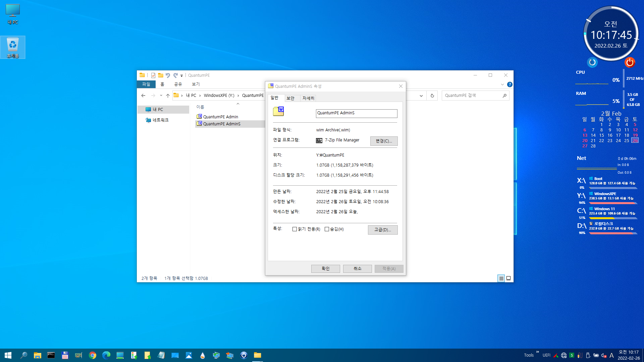Open the network globe tray icon

[x=564, y=355]
